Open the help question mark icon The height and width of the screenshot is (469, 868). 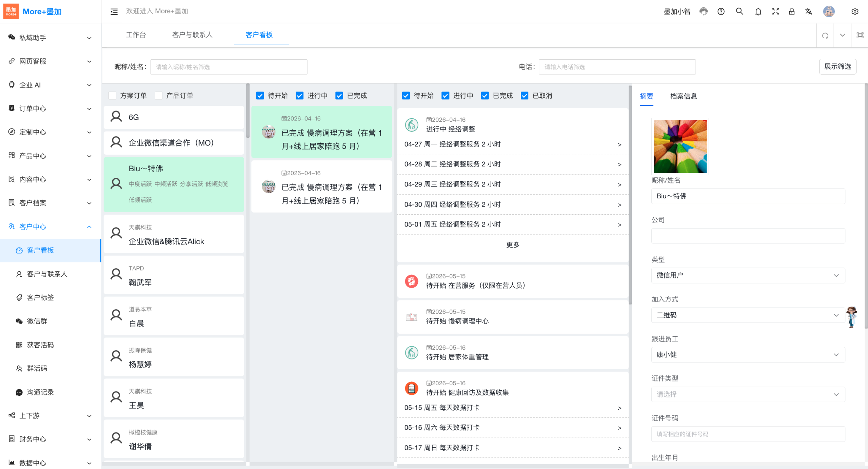[x=721, y=12]
